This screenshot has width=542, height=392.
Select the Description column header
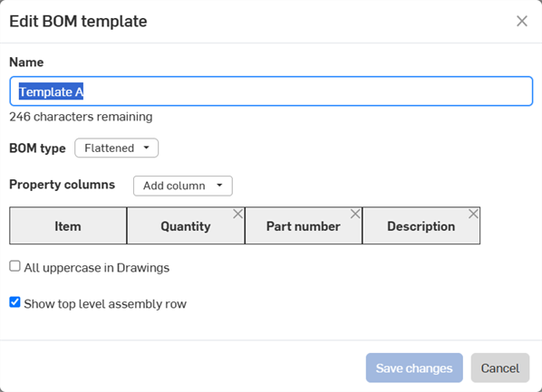pos(421,225)
